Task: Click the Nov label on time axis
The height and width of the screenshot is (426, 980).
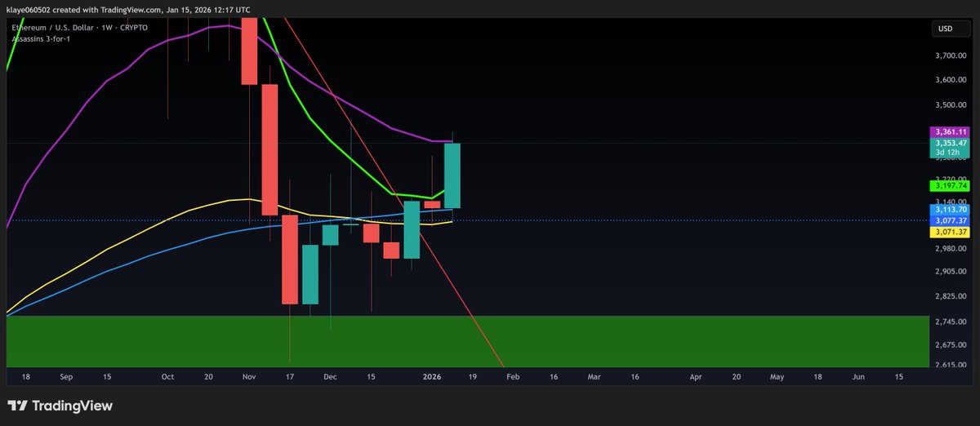Action: 249,377
